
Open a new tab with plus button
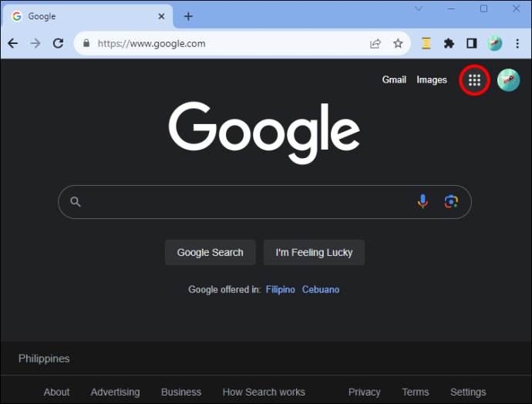188,16
